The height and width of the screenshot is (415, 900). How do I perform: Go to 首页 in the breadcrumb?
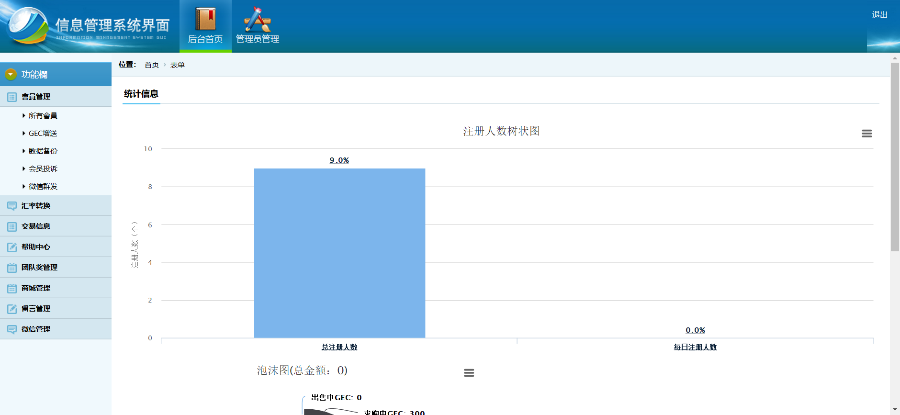pos(152,65)
